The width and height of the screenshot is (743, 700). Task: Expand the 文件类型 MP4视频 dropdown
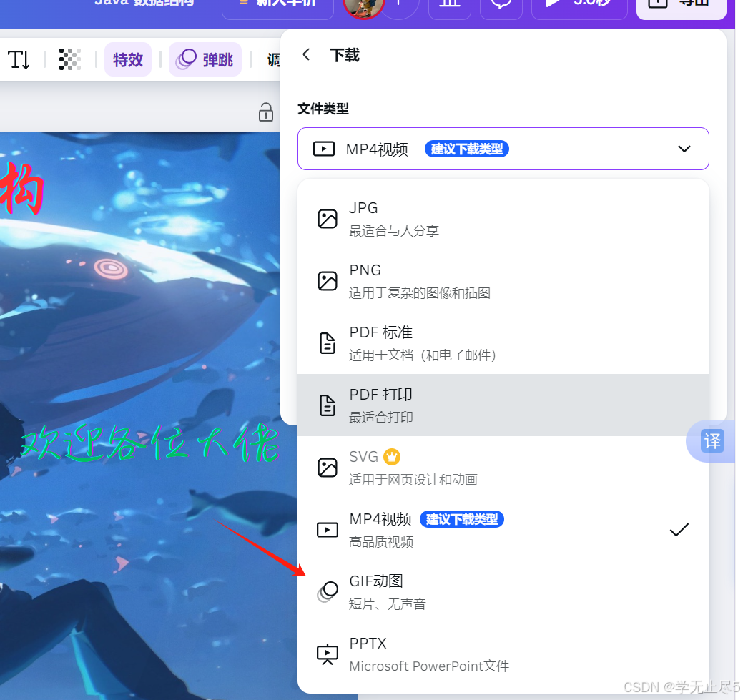503,149
